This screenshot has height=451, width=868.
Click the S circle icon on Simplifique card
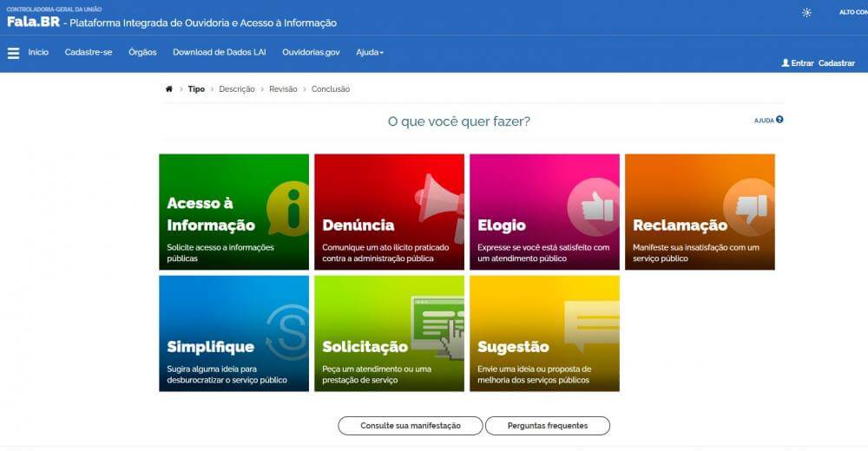click(288, 332)
